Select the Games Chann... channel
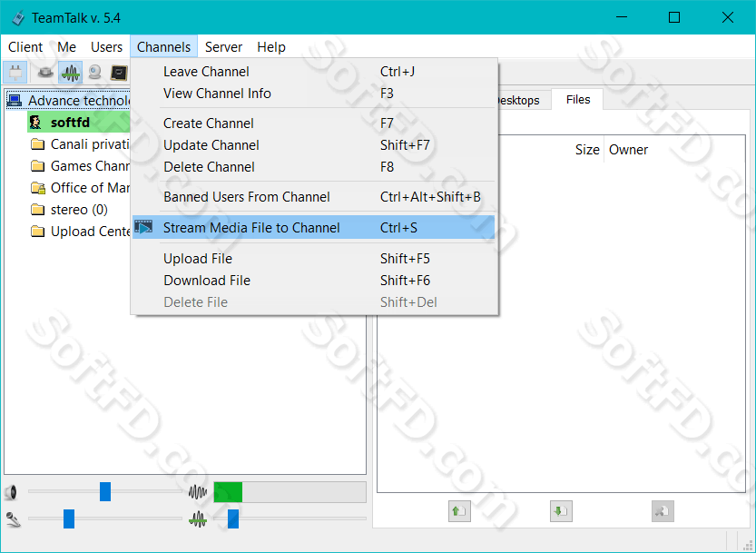This screenshot has width=756, height=553. [x=80, y=166]
